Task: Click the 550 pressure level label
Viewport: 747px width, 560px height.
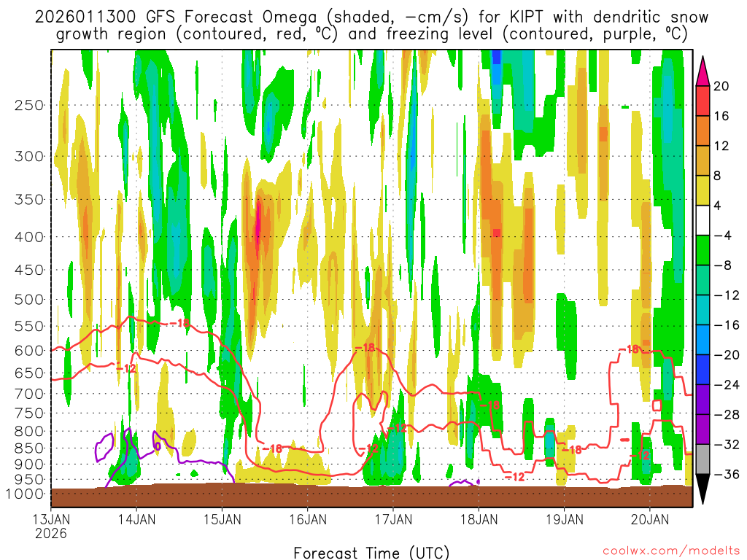Action: coord(29,326)
